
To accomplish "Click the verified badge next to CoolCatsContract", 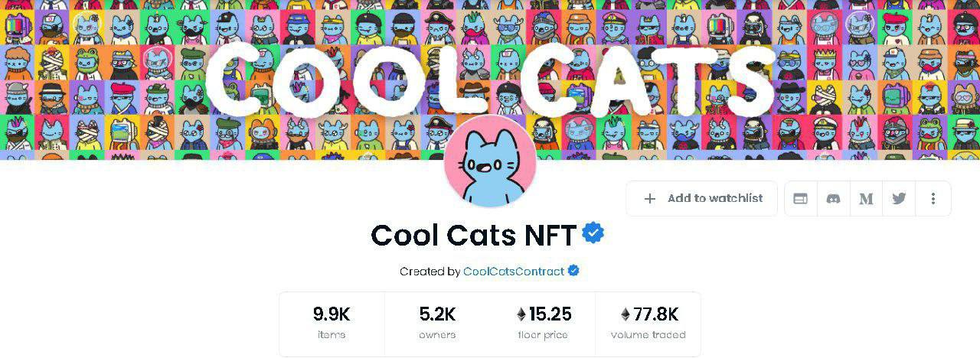I will (573, 271).
